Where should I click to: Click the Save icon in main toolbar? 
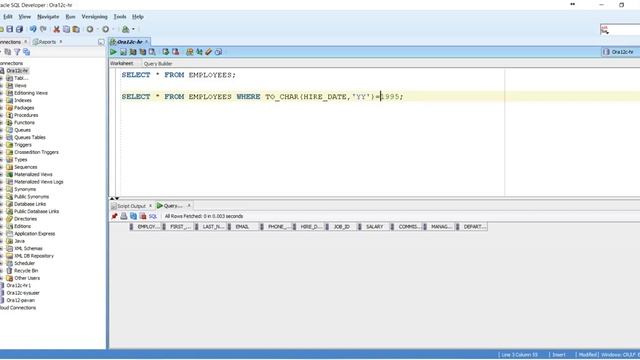click(x=10, y=29)
